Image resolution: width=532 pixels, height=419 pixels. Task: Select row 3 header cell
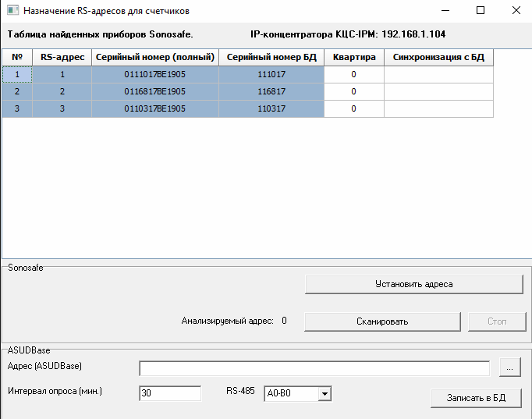coord(17,108)
